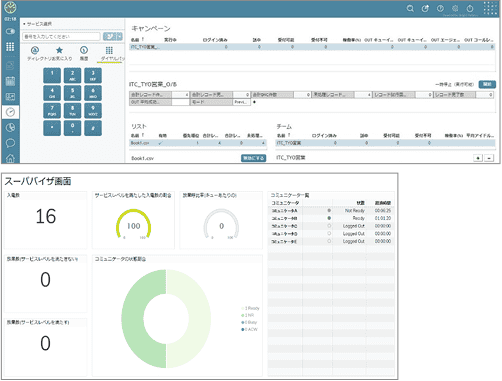The width and height of the screenshot is (502, 381).
Task: Click the status dot of the Ready communicator
Action: 329,218
